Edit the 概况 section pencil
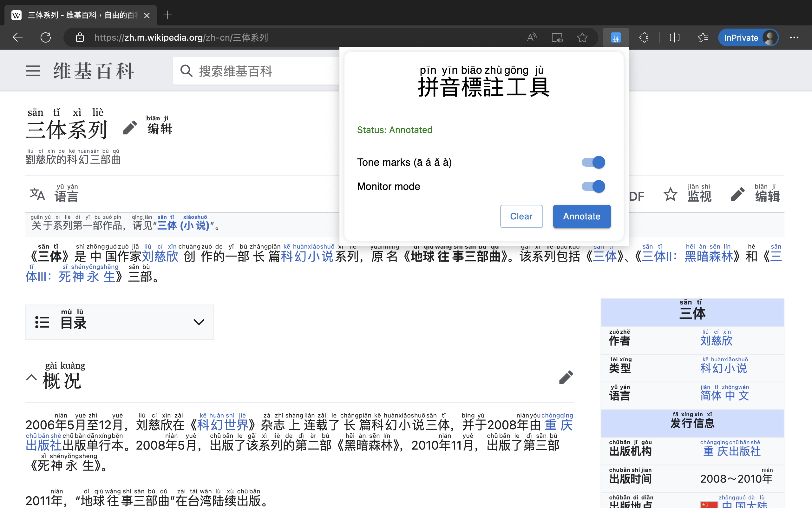 coord(566,377)
